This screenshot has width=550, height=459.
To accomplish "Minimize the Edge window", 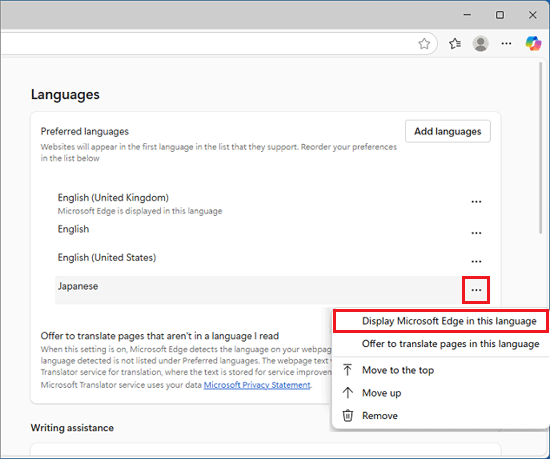I will (x=467, y=15).
